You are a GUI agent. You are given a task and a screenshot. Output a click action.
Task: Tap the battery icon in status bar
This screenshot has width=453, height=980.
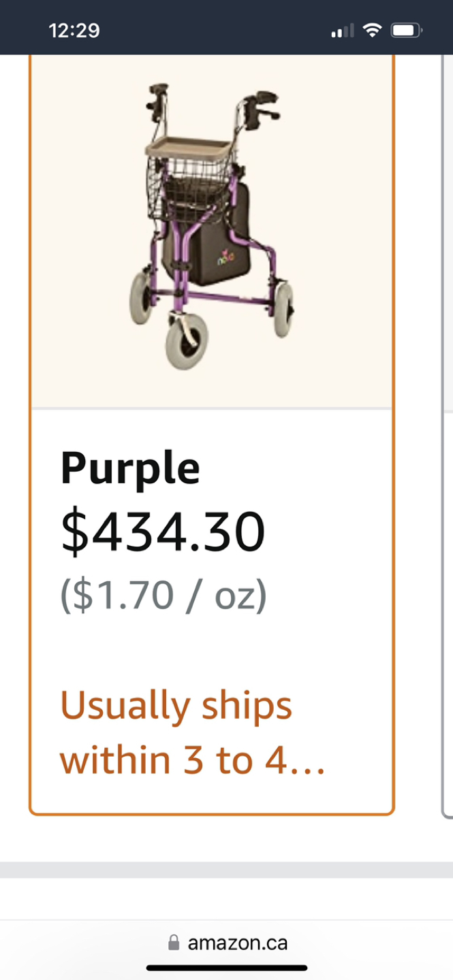tap(407, 30)
